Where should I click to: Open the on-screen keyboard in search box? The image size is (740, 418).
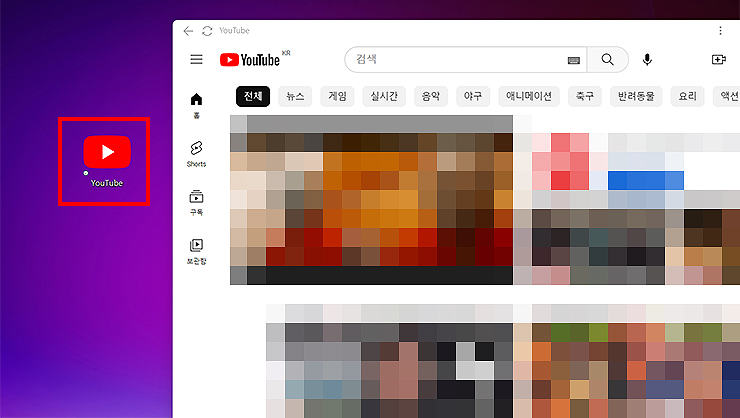pyautogui.click(x=573, y=60)
